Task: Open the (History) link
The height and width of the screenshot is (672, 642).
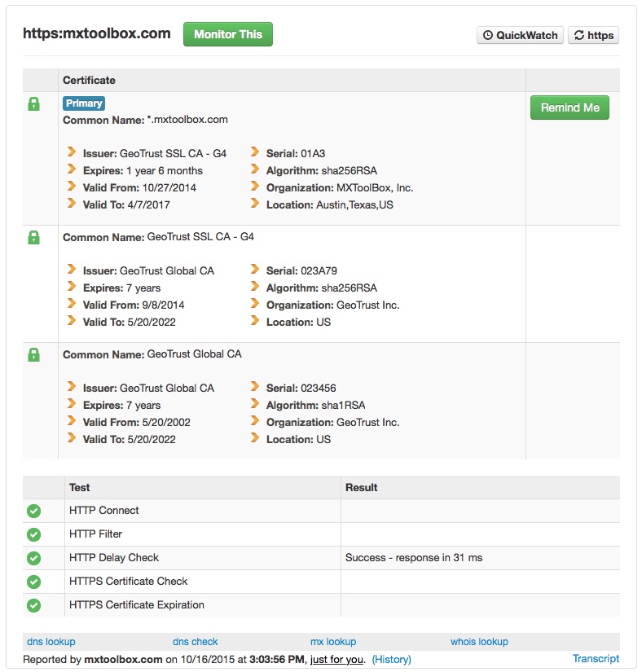Action: click(391, 660)
